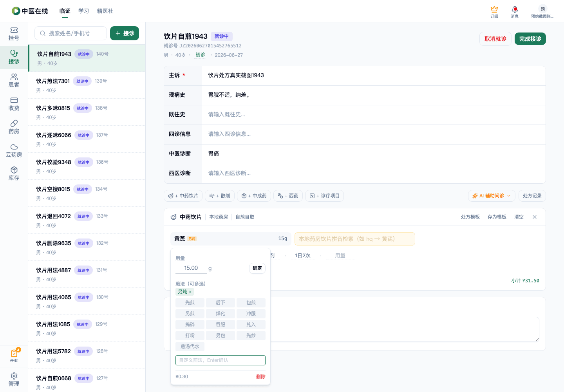The width and height of the screenshot is (564, 392).
Task: Toggle the 先煎 decoction method
Action: (190, 303)
